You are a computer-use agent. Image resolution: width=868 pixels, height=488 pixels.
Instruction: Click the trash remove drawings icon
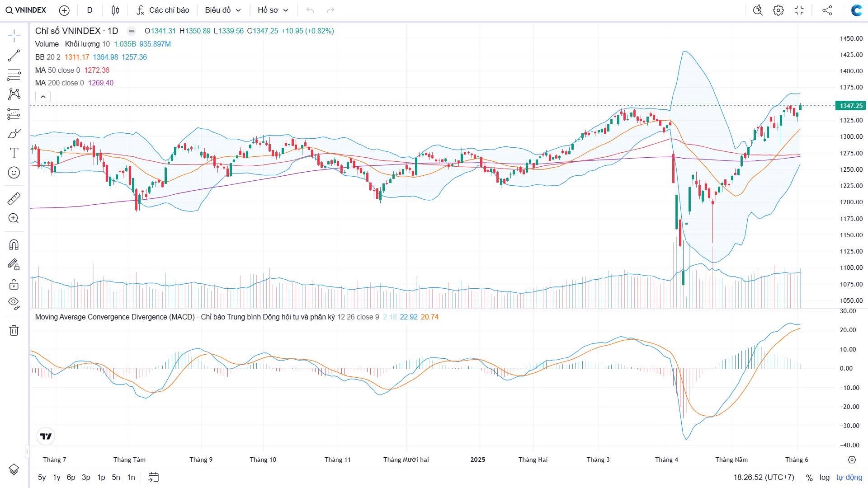14,330
